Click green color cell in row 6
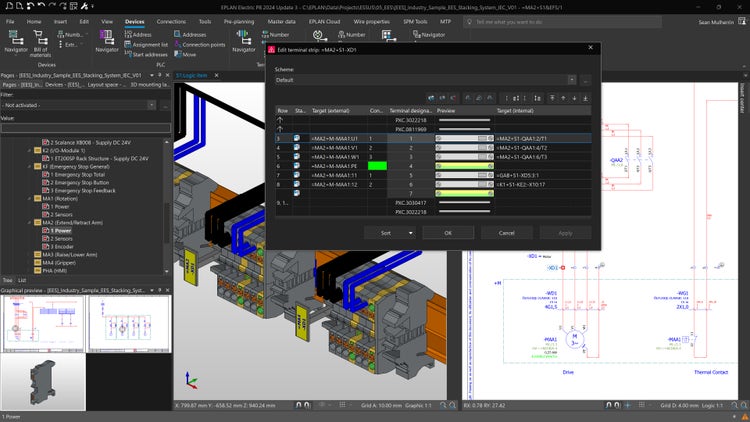Viewport: 750px width, 422px height. tap(377, 166)
